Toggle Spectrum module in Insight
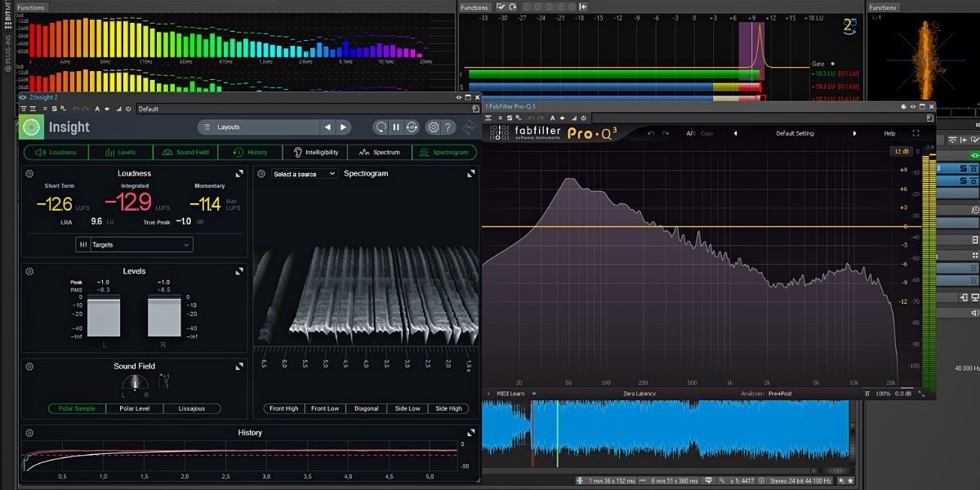Image resolution: width=980 pixels, height=490 pixels. [x=380, y=152]
